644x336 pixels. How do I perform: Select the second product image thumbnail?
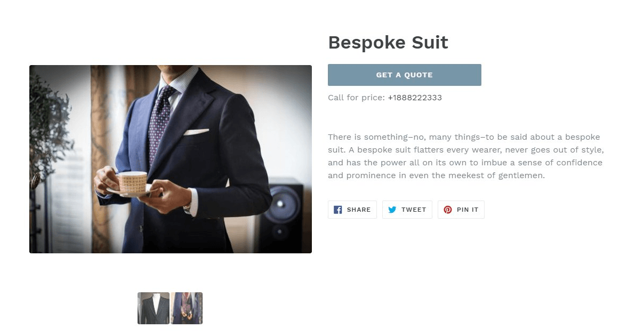click(187, 308)
